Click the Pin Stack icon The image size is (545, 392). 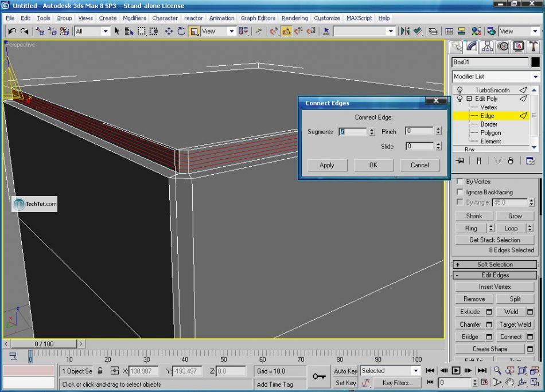[461, 161]
